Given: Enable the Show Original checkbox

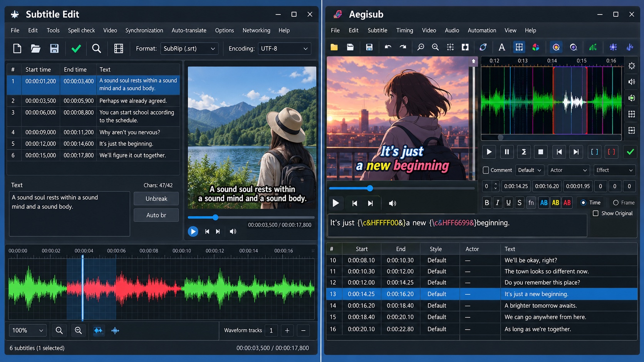Looking at the screenshot, I should click(x=595, y=213).
